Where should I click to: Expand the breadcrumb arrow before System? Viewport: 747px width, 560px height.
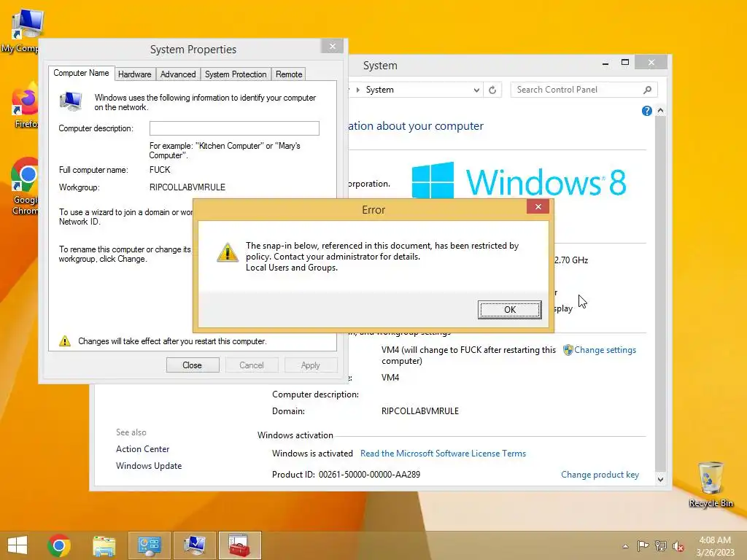tap(357, 90)
